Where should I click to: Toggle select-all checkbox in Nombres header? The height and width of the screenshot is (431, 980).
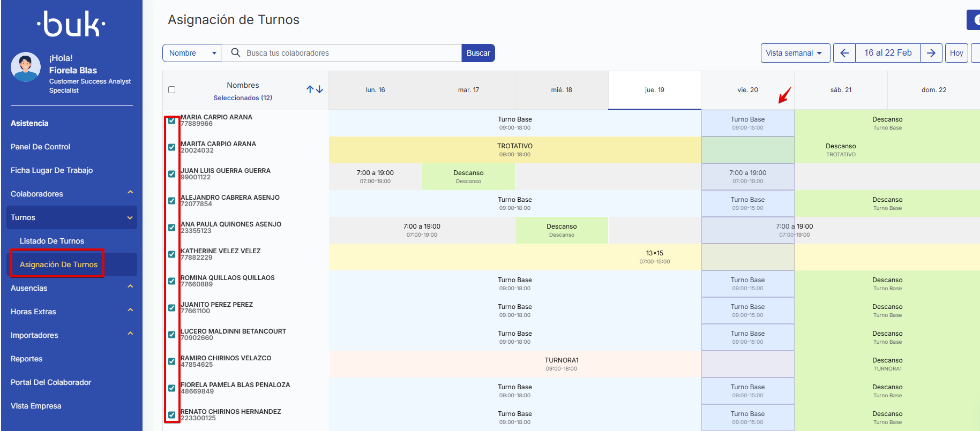click(x=172, y=90)
